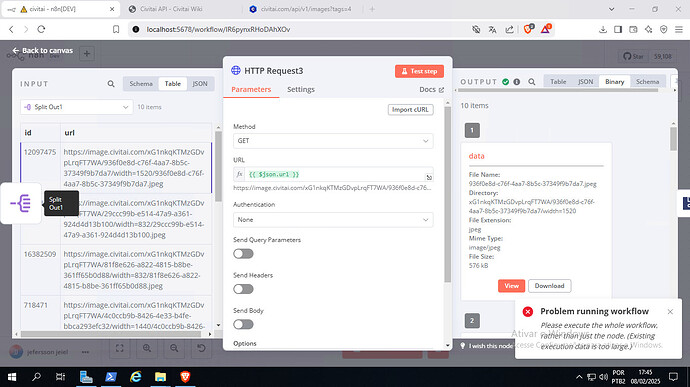Open File Explorer from the taskbar

pos(160,377)
